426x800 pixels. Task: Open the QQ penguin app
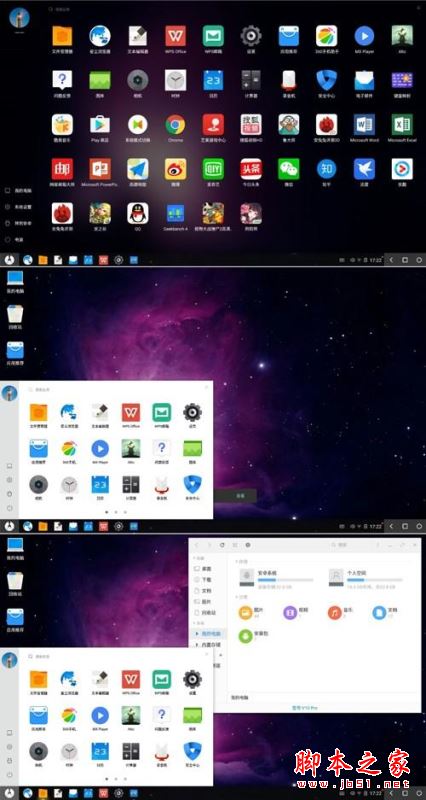click(138, 213)
